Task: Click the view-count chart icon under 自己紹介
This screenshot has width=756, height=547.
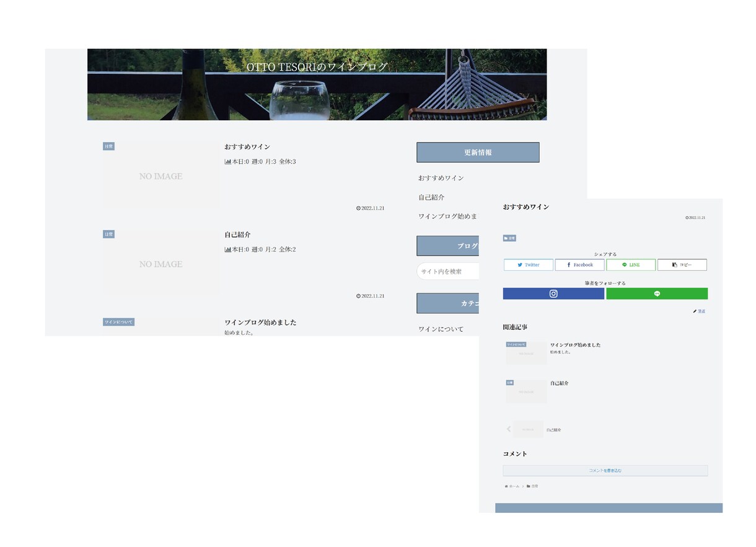Action: pos(227,250)
